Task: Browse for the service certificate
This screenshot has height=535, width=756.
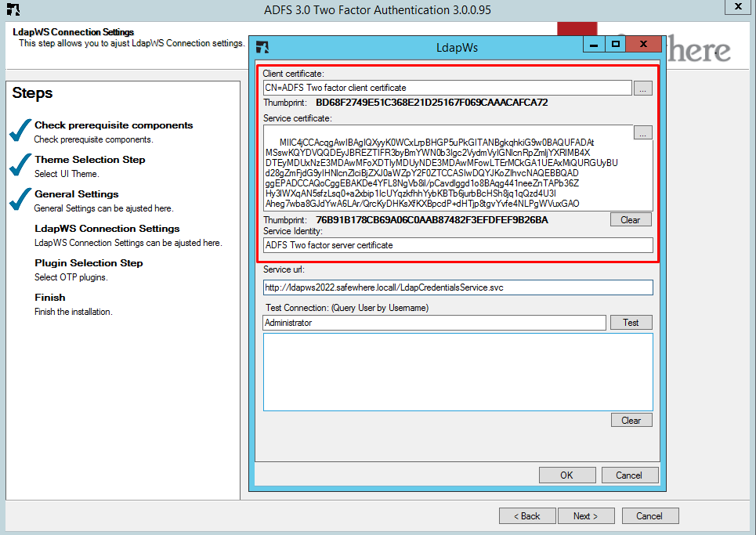Action: point(642,132)
